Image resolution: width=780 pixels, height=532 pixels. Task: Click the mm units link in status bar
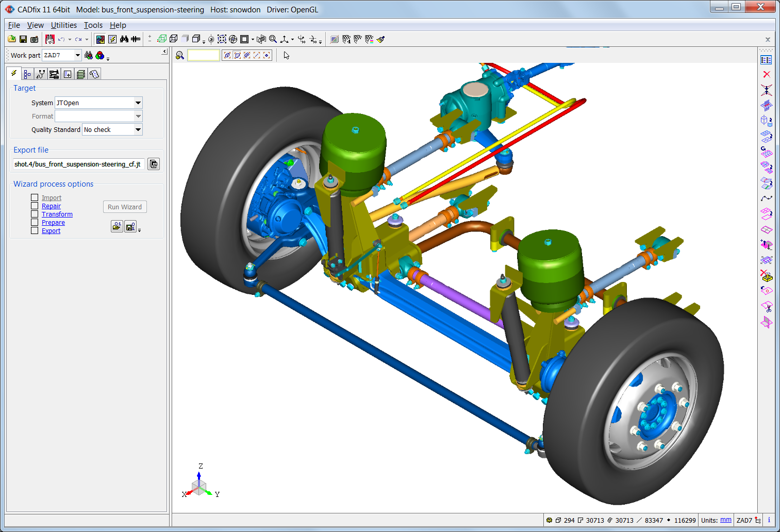[x=725, y=520]
